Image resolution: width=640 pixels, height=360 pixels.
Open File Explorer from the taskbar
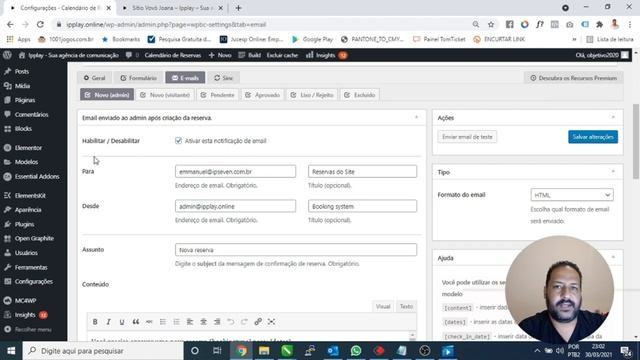tap(264, 351)
